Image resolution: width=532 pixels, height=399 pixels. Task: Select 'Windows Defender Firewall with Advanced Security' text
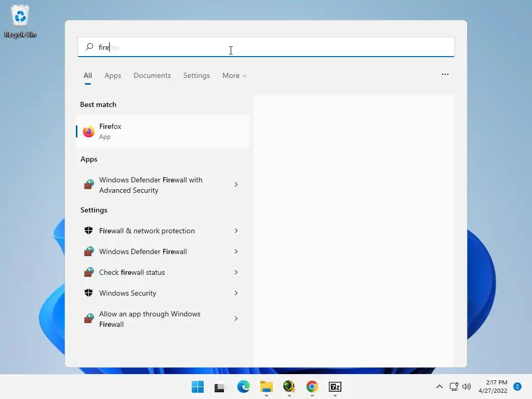click(x=151, y=185)
